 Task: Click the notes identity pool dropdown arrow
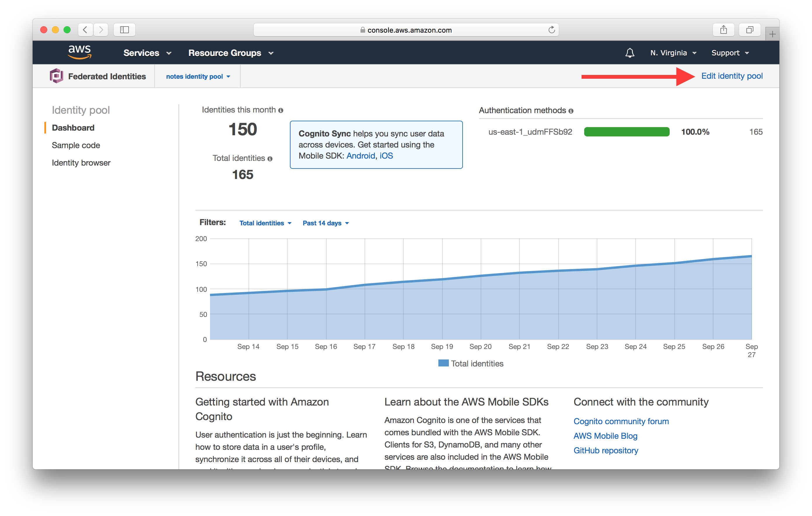[x=231, y=76]
